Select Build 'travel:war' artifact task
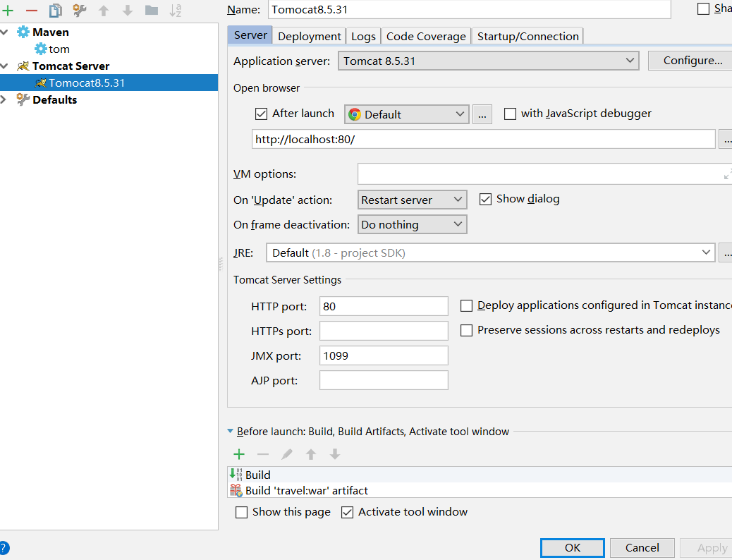Screen dimensions: 732x560 480,490
